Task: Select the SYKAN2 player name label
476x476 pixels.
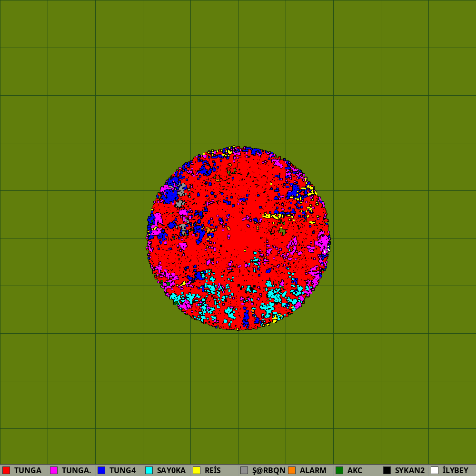Action: tap(409, 470)
